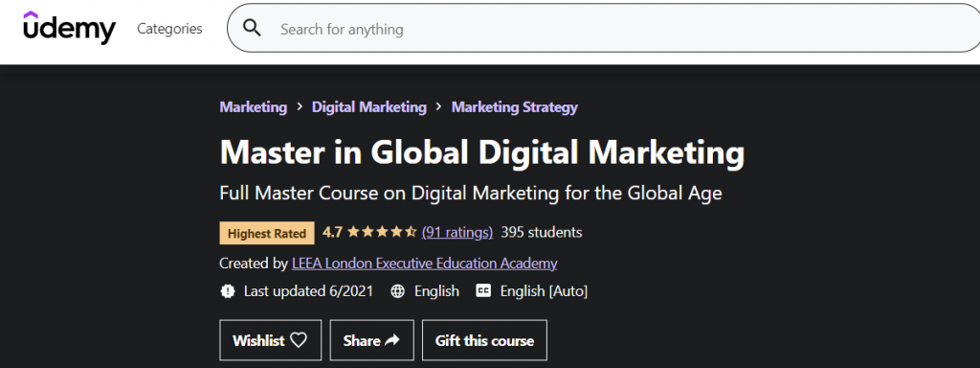Image resolution: width=980 pixels, height=368 pixels.
Task: Open the Categories menu
Action: [x=169, y=29]
